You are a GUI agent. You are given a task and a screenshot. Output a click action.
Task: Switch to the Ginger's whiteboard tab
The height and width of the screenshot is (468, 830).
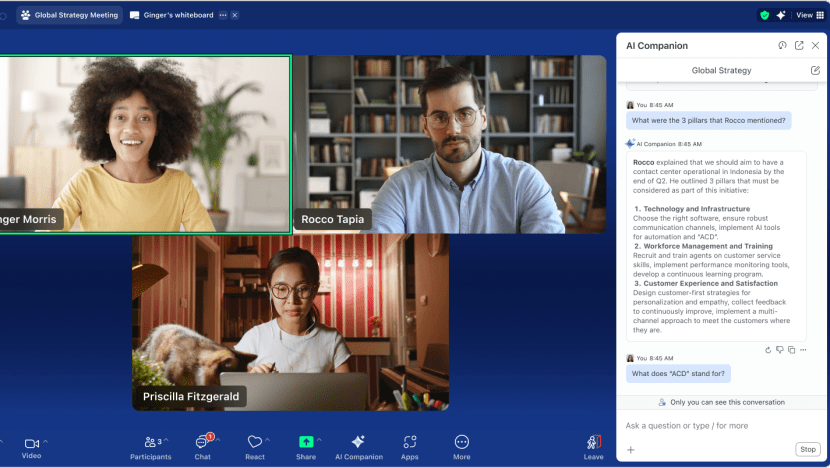[176, 15]
